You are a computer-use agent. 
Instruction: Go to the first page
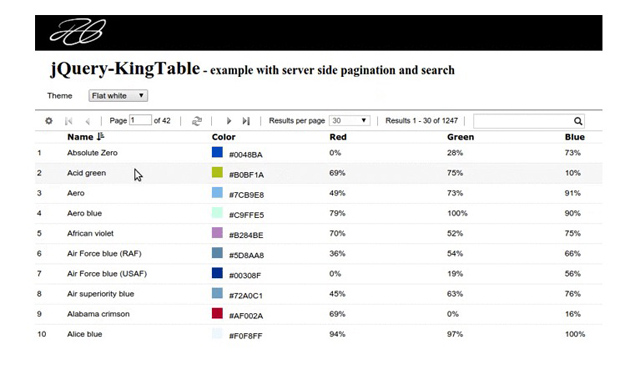[69, 121]
